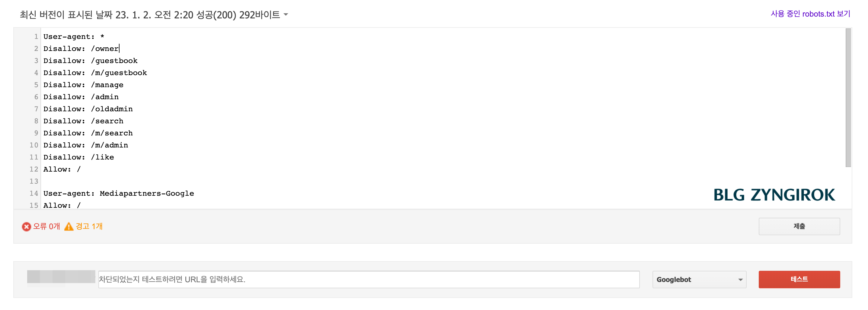This screenshot has height=310, width=868.
Task: Select the Disallow: /owner line in the editor
Action: point(81,49)
